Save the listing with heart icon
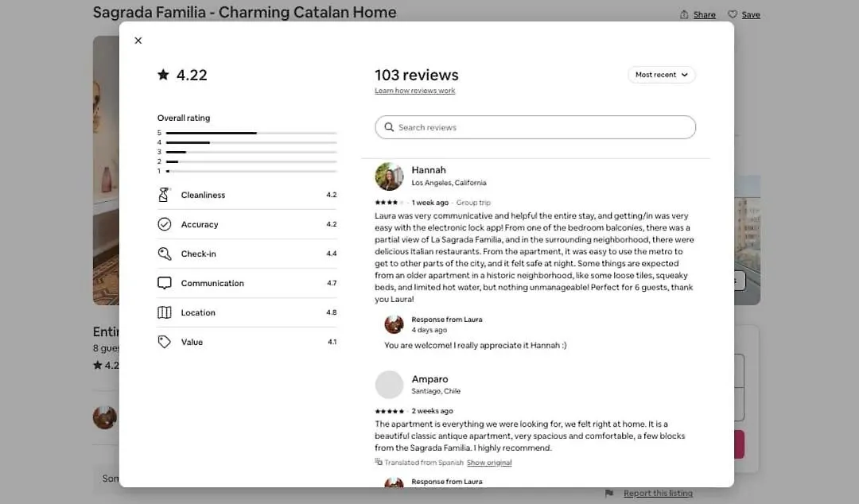Screen dimensions: 859x504 pos(744,15)
